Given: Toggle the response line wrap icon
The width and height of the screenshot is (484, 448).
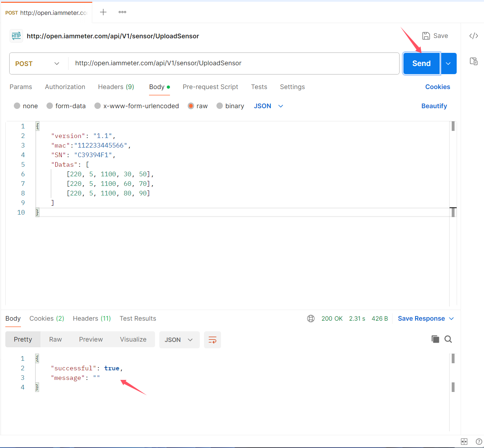Looking at the screenshot, I should (213, 340).
